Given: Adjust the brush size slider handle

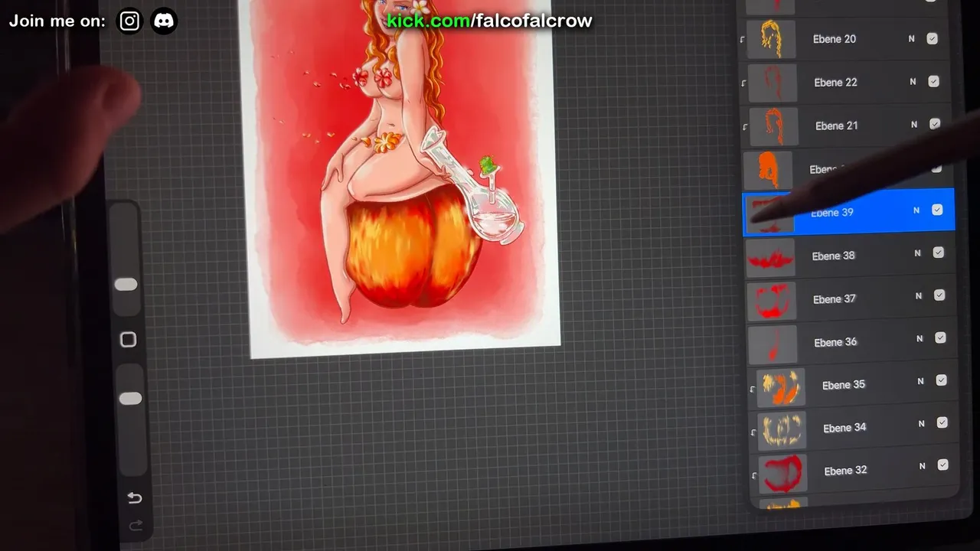Looking at the screenshot, I should (126, 285).
